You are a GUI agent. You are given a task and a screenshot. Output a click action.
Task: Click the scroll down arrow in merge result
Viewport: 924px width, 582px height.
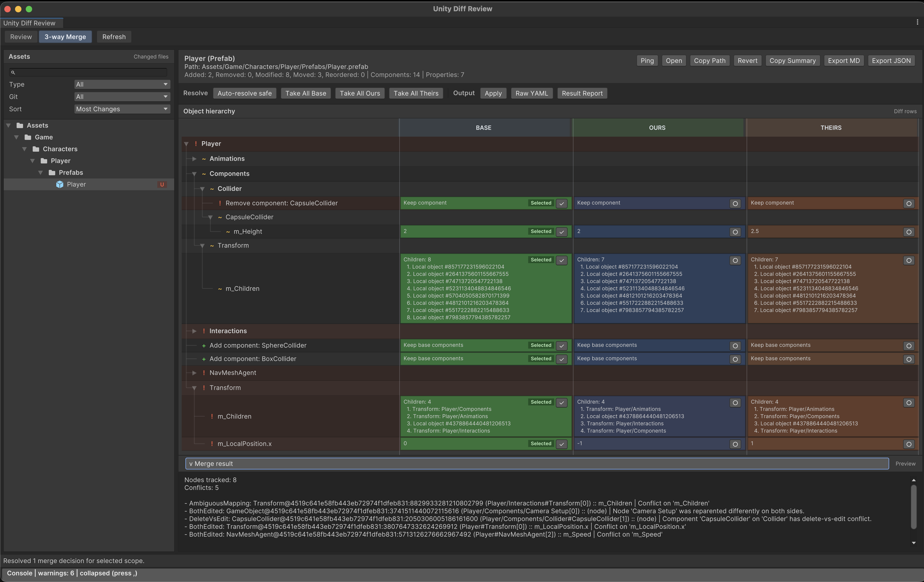(x=914, y=543)
